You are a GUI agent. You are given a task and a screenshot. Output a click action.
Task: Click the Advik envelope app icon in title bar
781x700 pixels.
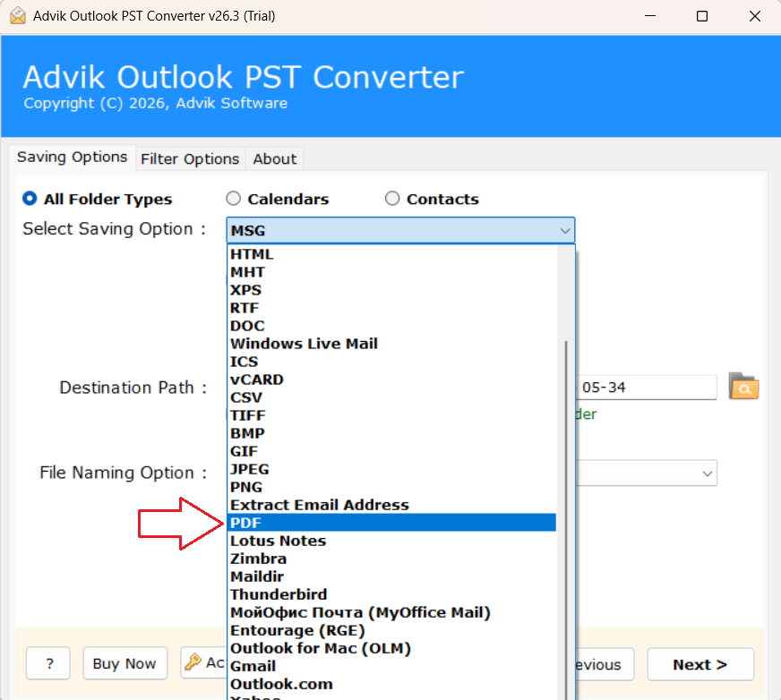pos(17,16)
